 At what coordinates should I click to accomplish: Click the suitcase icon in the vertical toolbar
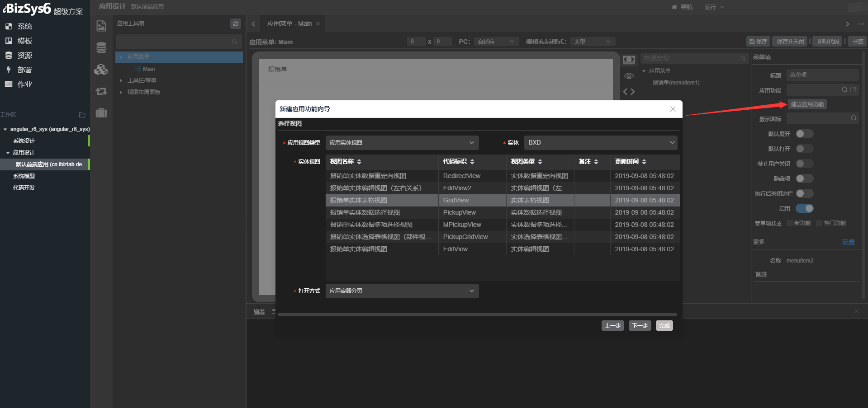pyautogui.click(x=101, y=113)
